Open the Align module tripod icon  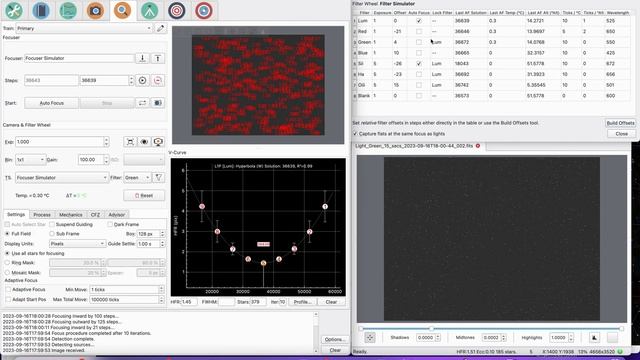point(149,10)
